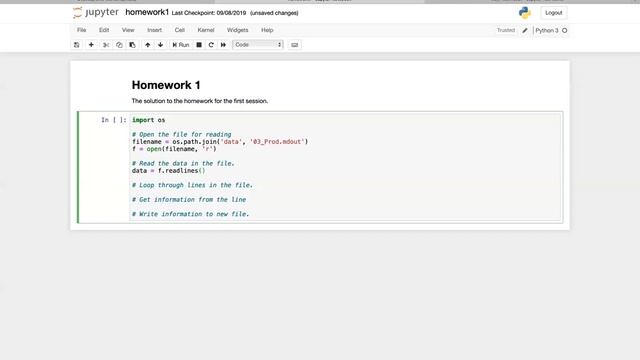This screenshot has width=640, height=360.
Task: Open the Kernel menu
Action: [206, 30]
